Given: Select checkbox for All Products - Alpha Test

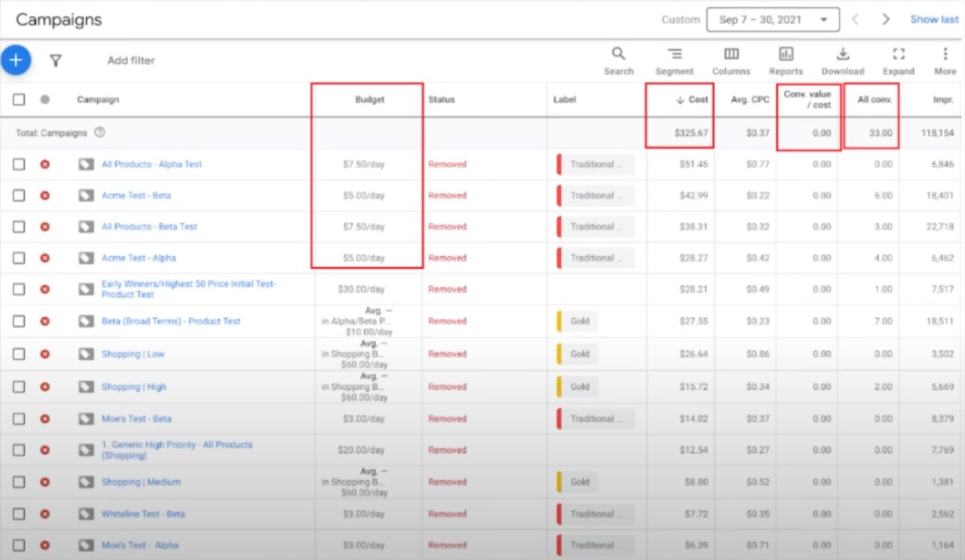Looking at the screenshot, I should pyautogui.click(x=19, y=164).
